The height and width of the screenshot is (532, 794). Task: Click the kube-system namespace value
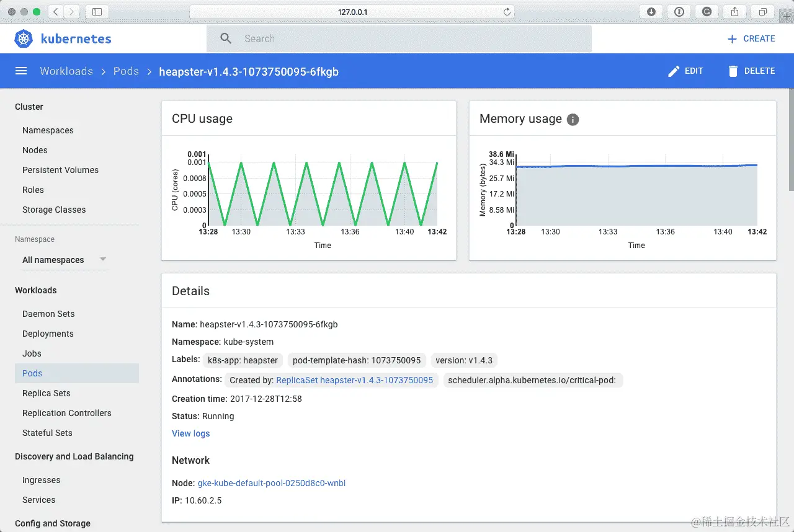[249, 342]
